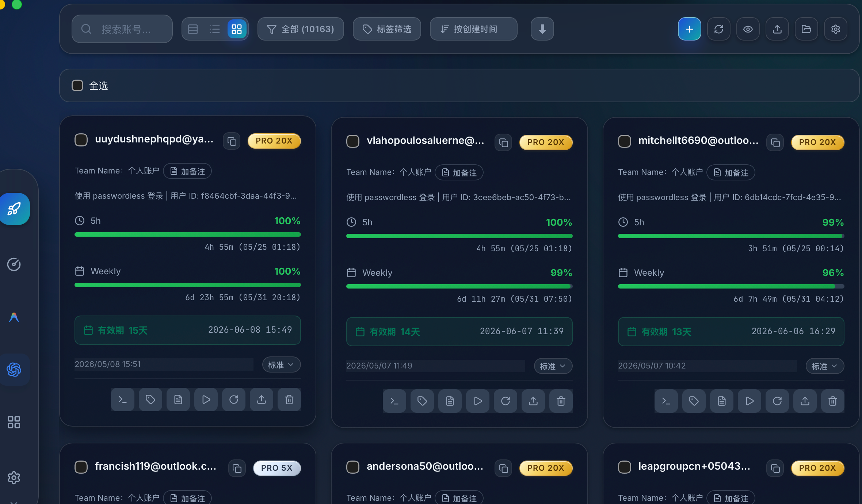Open the 标签筛选 tag filter
The height and width of the screenshot is (504, 862).
tap(387, 29)
